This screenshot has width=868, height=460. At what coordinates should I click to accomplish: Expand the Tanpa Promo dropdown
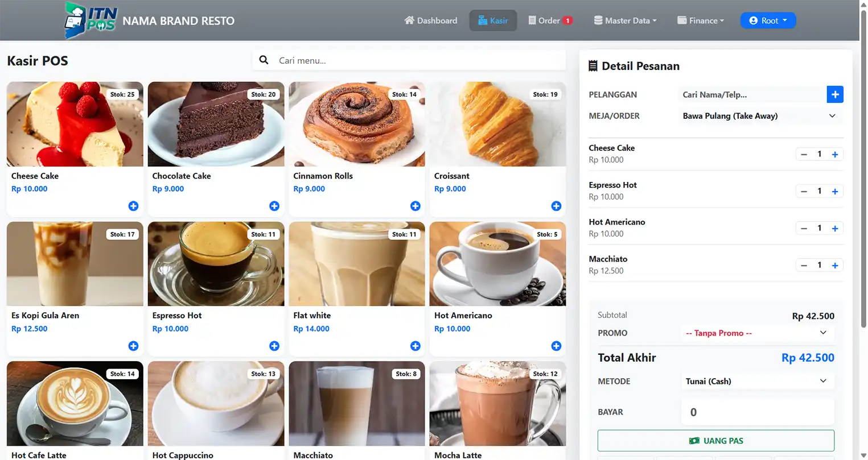758,333
